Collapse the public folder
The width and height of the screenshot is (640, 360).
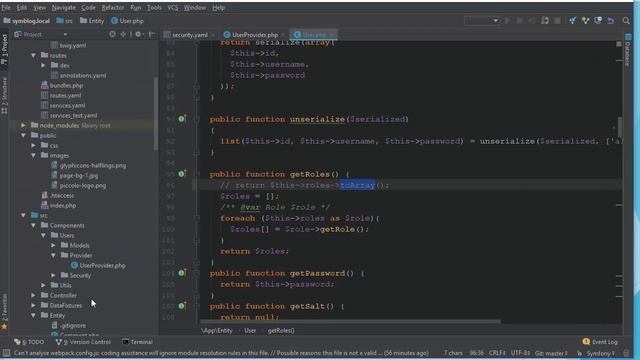24,135
